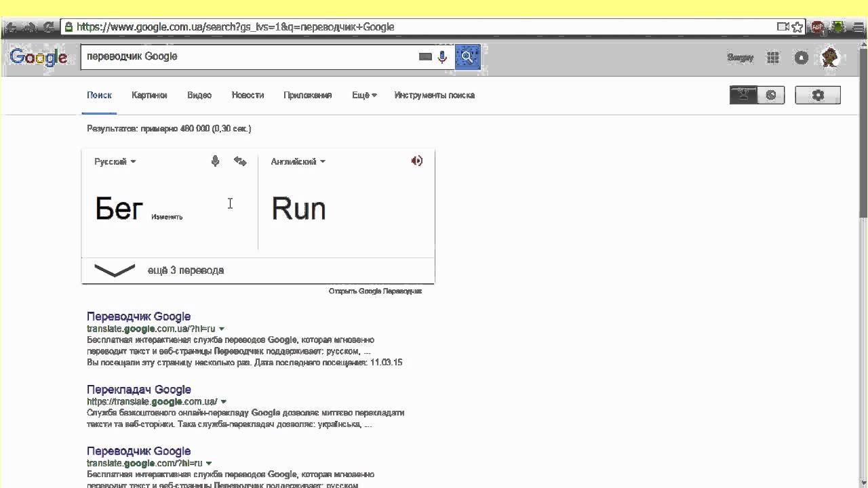Screen dimensions: 868x488
Task: Switch to the Видео tab
Action: click(199, 96)
